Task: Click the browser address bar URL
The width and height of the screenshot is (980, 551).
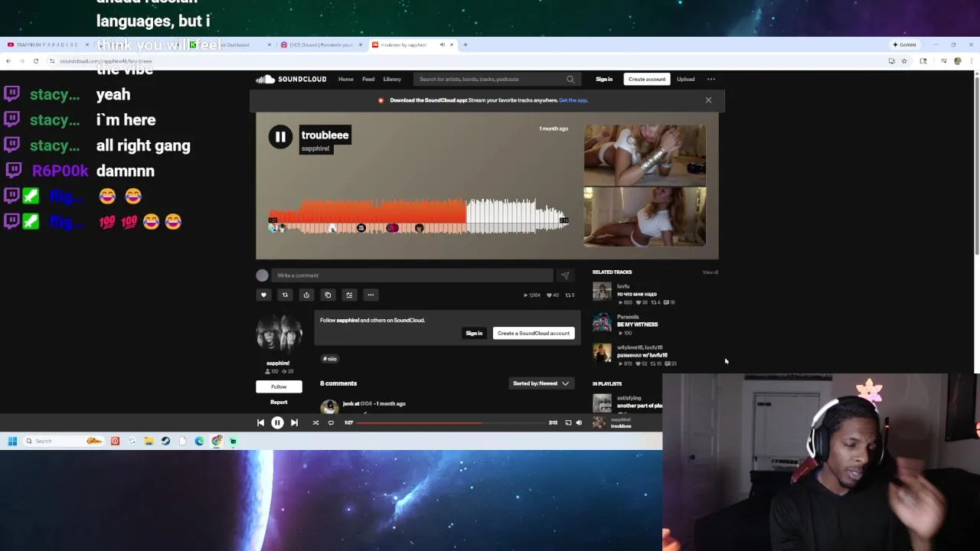Action: coord(106,61)
